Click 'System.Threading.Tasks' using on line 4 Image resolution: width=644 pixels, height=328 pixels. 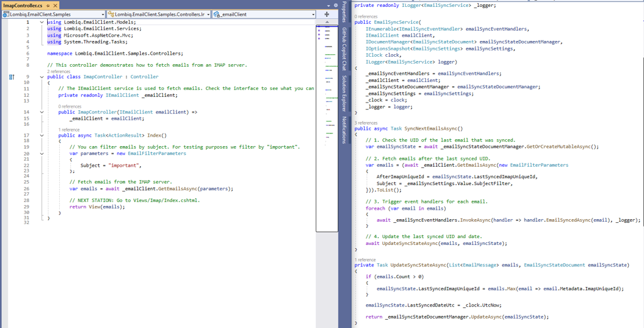tap(94, 42)
